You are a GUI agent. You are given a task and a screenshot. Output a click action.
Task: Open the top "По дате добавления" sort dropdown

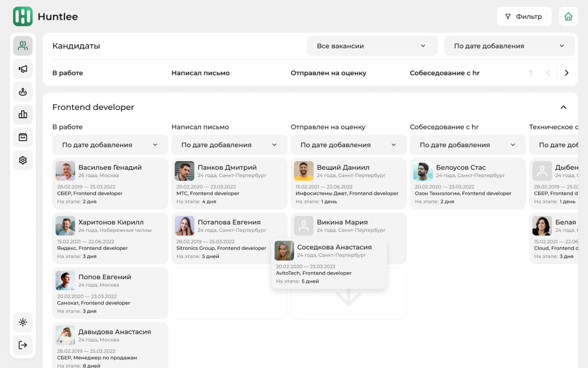(509, 46)
